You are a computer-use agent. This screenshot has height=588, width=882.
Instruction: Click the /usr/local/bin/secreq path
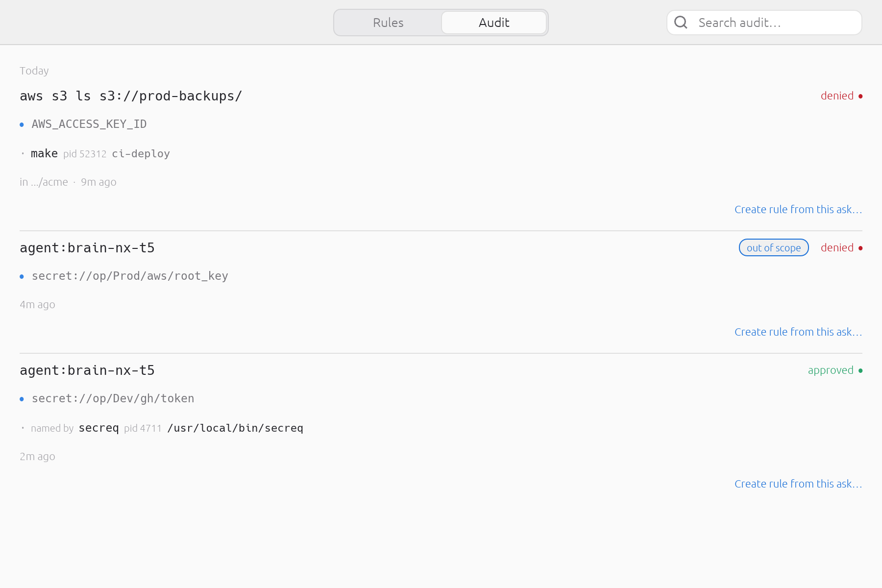point(235,428)
